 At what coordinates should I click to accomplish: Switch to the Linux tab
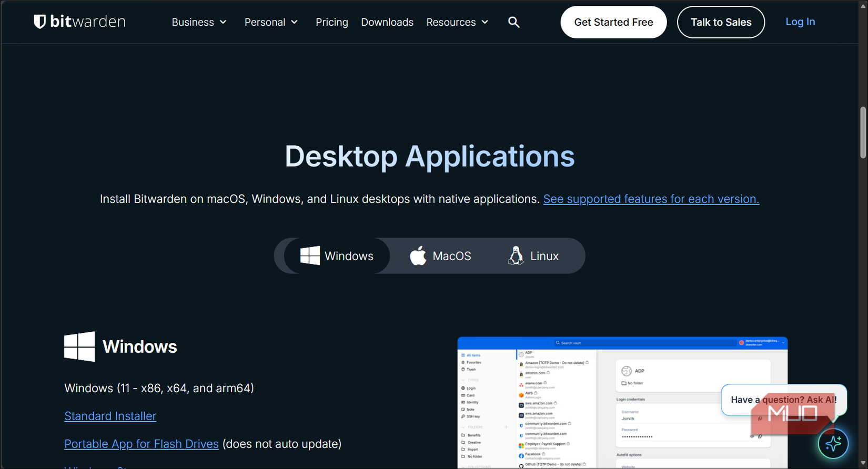[x=533, y=256]
